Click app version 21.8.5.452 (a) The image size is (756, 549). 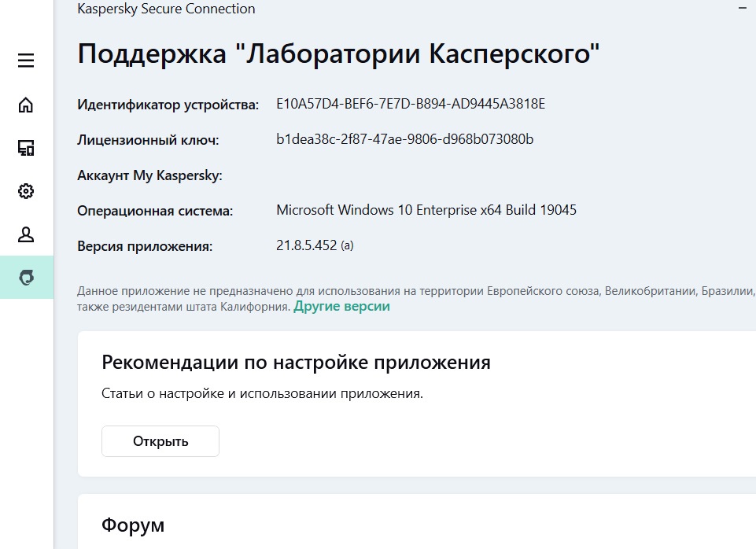click(x=315, y=245)
